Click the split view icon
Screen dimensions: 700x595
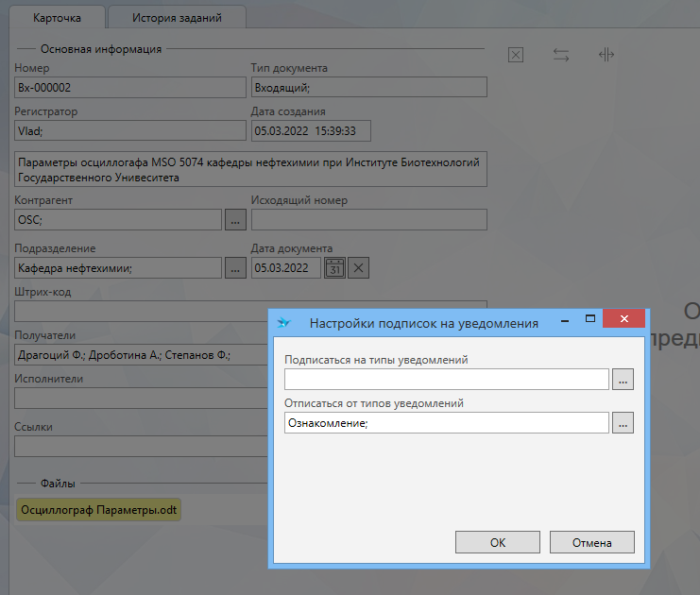[x=606, y=55]
